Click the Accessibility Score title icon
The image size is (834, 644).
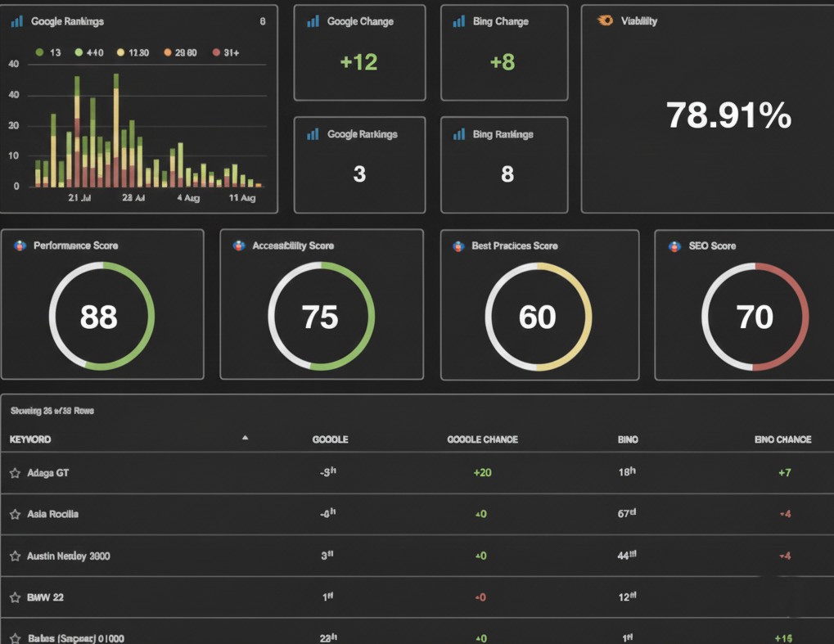click(x=238, y=245)
